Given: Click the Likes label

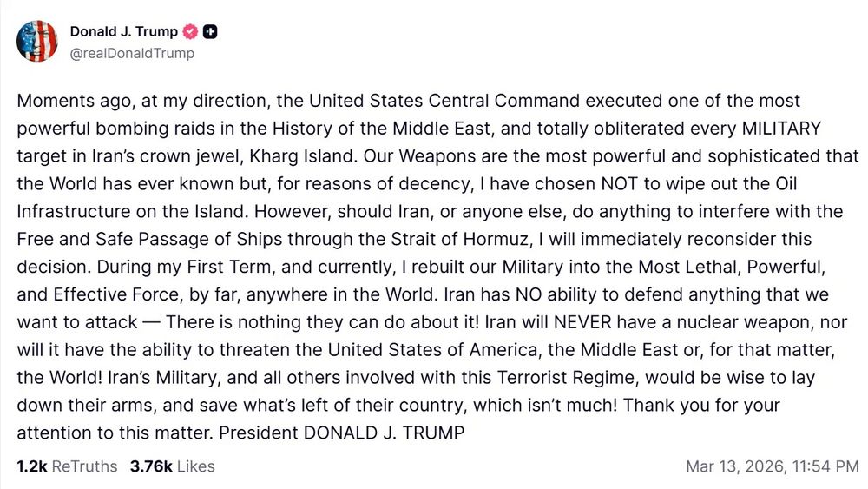Looking at the screenshot, I should click(x=195, y=466).
